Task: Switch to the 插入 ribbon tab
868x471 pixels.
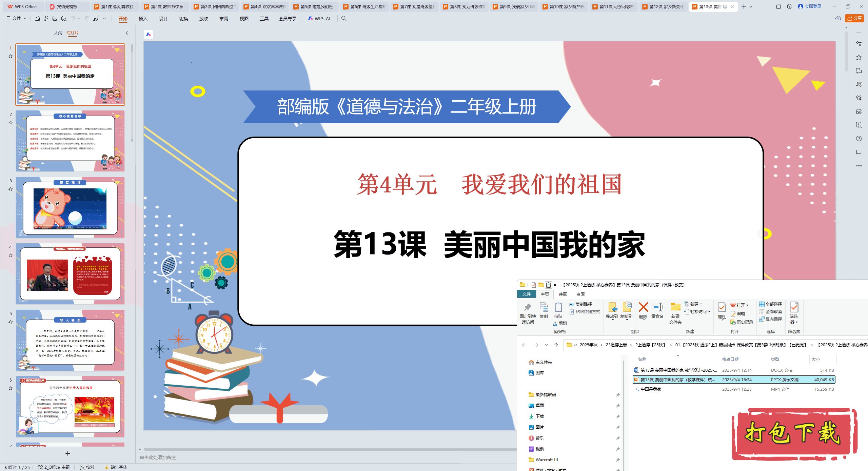Action: (x=143, y=19)
